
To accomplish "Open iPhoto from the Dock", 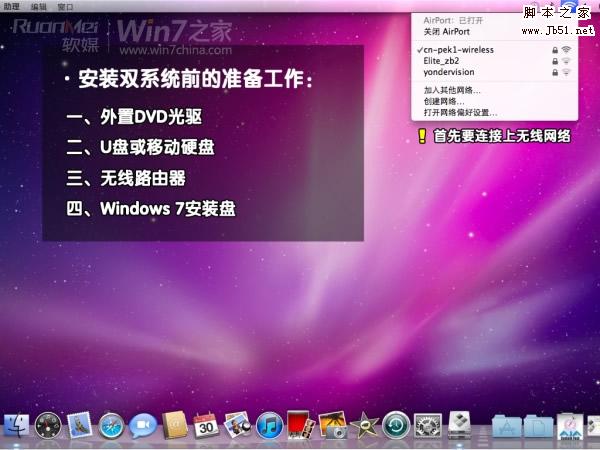I will pos(333,425).
